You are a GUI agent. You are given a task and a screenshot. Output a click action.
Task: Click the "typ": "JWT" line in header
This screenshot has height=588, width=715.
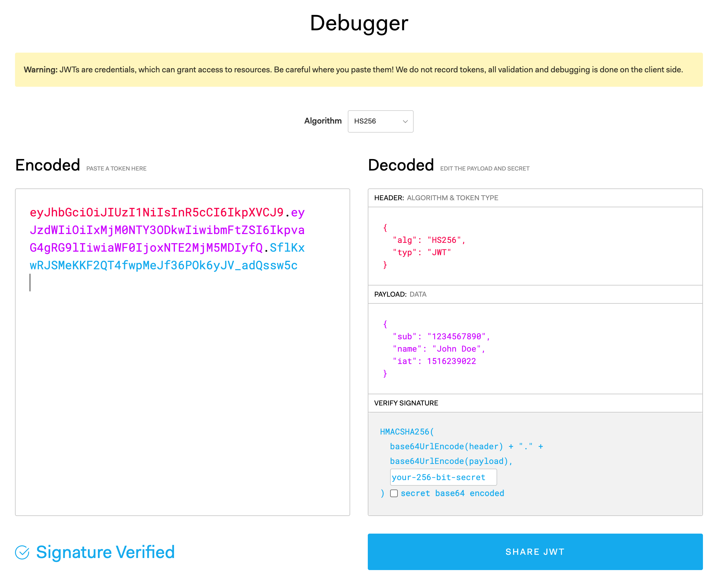(421, 252)
